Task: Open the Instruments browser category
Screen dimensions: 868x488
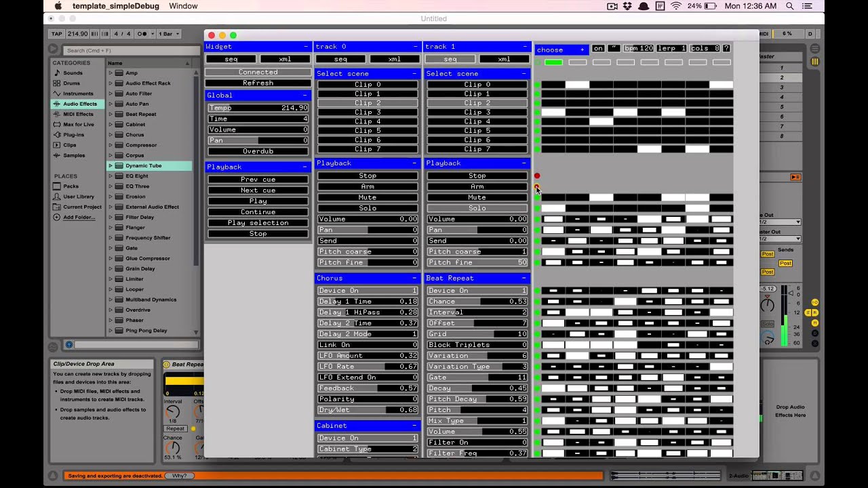Action: pos(78,94)
